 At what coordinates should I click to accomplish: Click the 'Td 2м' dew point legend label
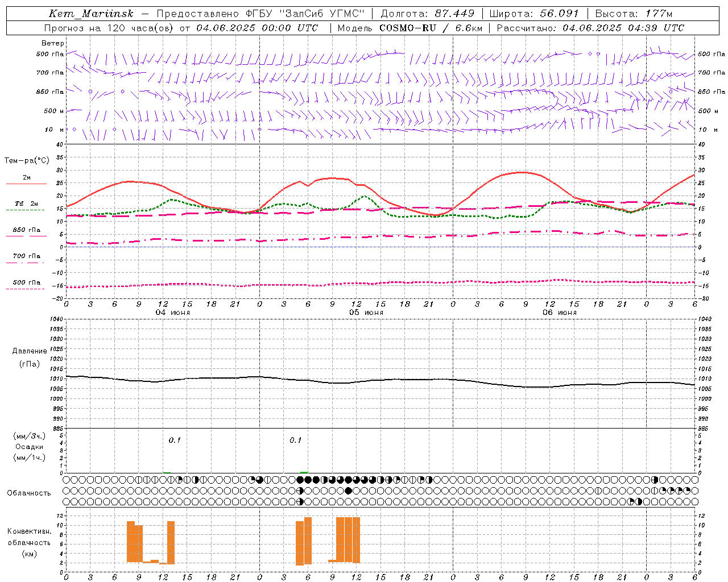coord(27,203)
